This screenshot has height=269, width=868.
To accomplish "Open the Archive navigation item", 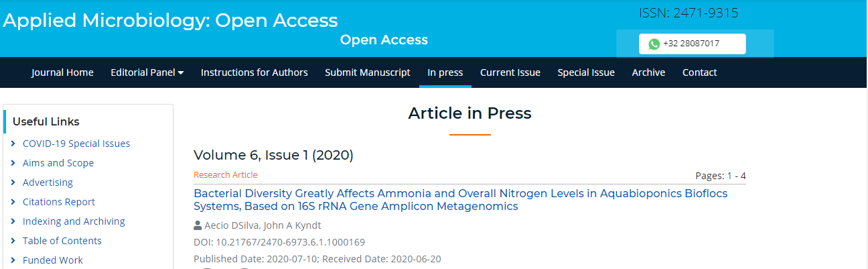I will 648,72.
